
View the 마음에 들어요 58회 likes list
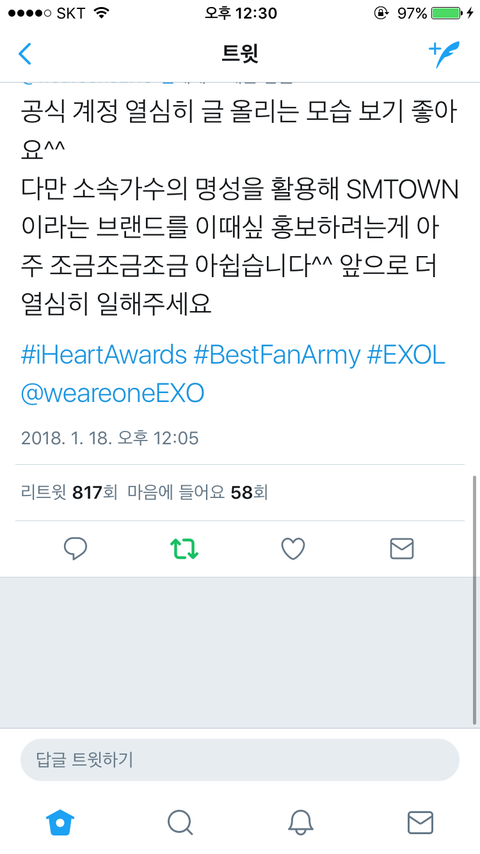pyautogui.click(x=197, y=493)
